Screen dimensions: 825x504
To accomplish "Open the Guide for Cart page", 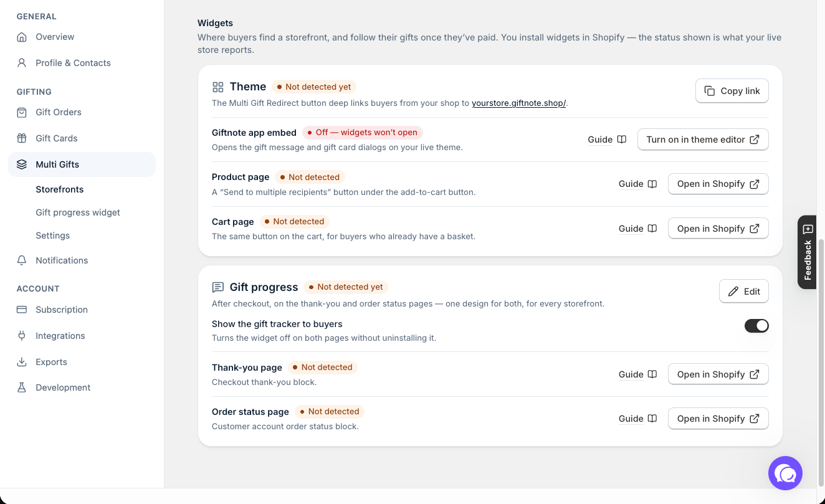I will click(x=638, y=229).
